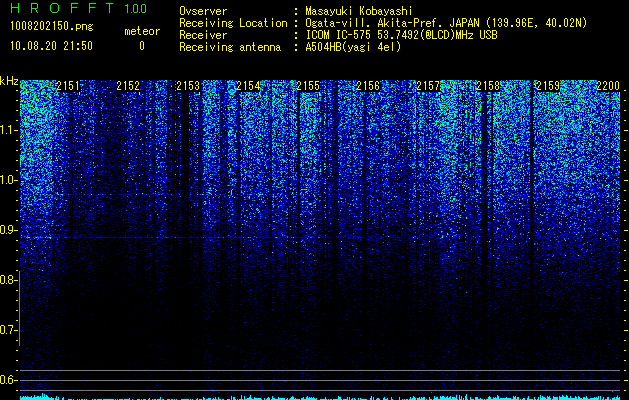Click the 0.7 kHz axis label

(x=8, y=330)
